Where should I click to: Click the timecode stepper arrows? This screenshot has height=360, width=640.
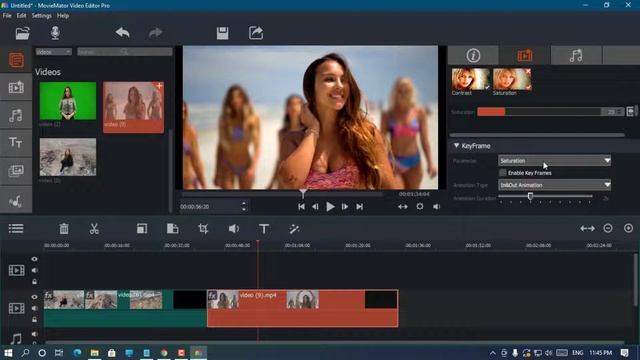pyautogui.click(x=244, y=207)
